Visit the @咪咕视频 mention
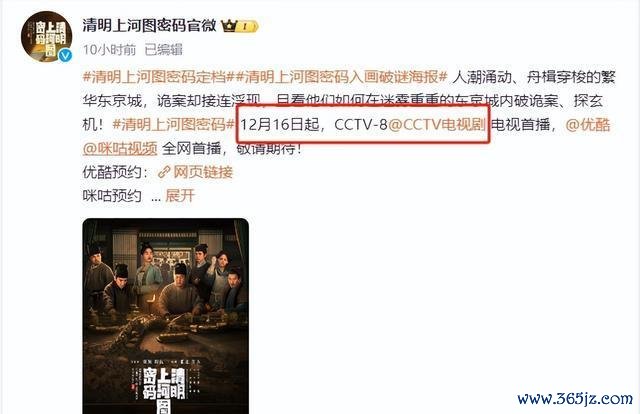The image size is (640, 414). [120, 148]
